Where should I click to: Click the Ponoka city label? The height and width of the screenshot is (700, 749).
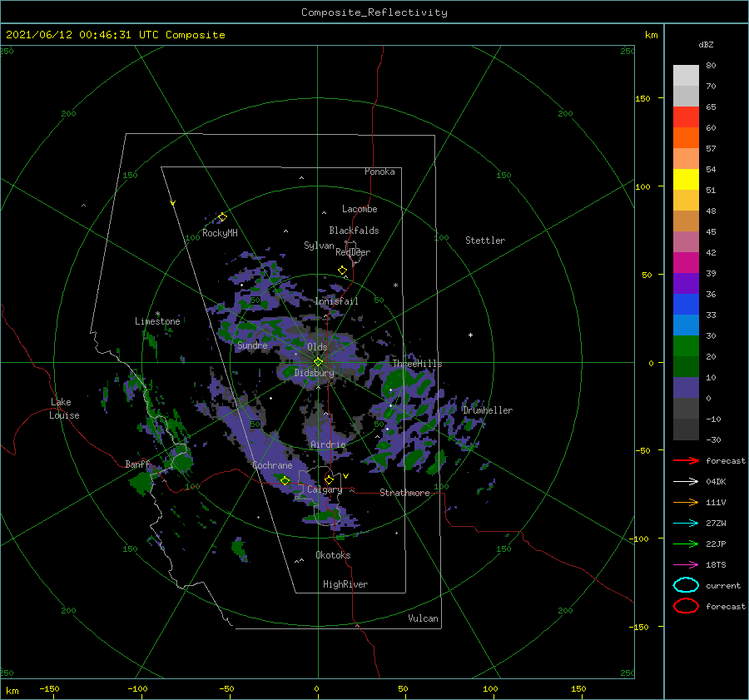pos(379,171)
